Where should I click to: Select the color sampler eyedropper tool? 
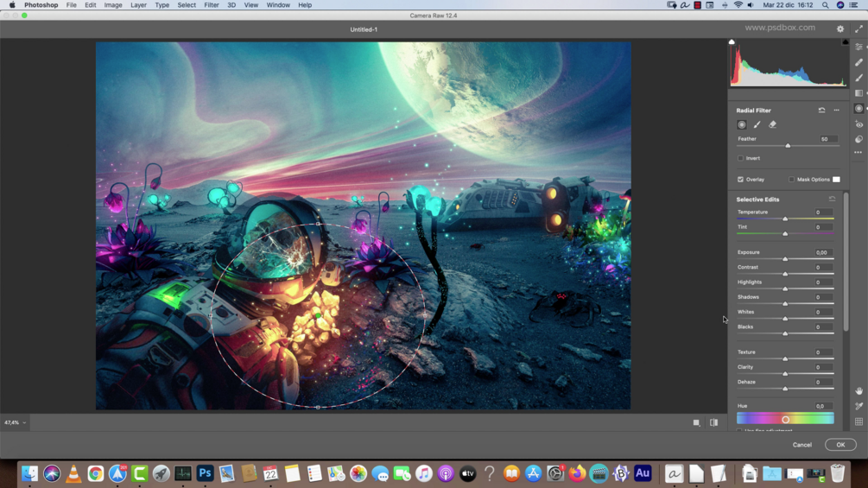(858, 406)
